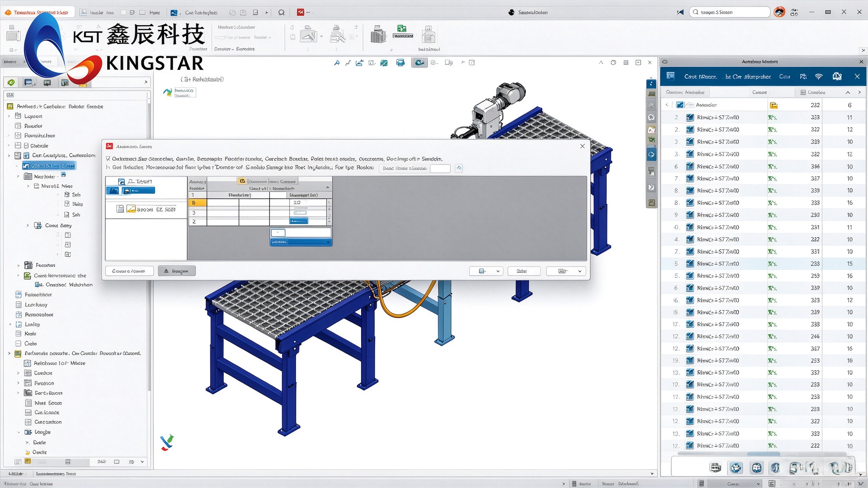Click the globe icon in right panel bottom toolbar
The width and height of the screenshot is (868, 488).
pyautogui.click(x=736, y=468)
